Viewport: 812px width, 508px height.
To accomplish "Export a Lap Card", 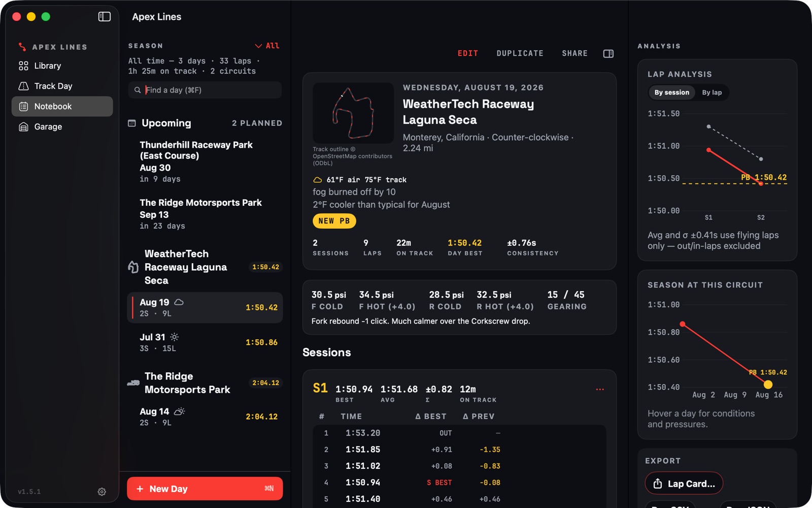I will [684, 484].
